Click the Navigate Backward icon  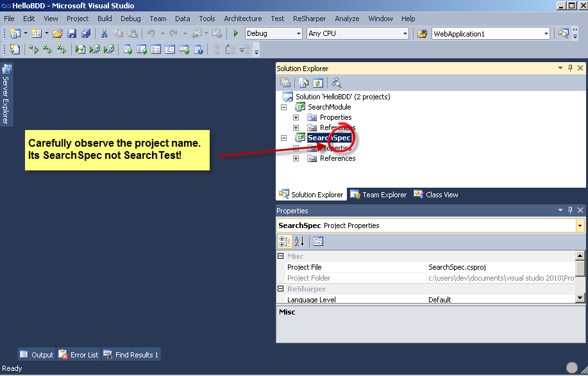pyautogui.click(x=196, y=33)
